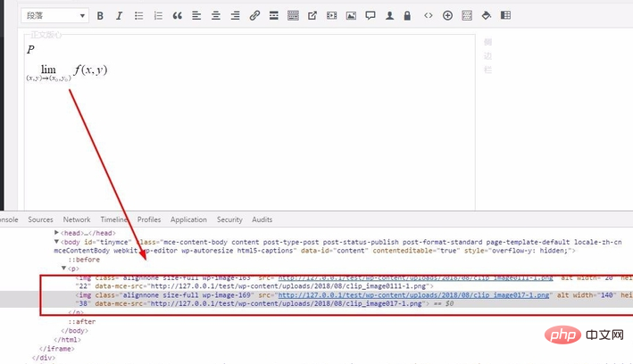Toggle italic formatting in the editor toolbar
The width and height of the screenshot is (633, 364).
coord(119,16)
